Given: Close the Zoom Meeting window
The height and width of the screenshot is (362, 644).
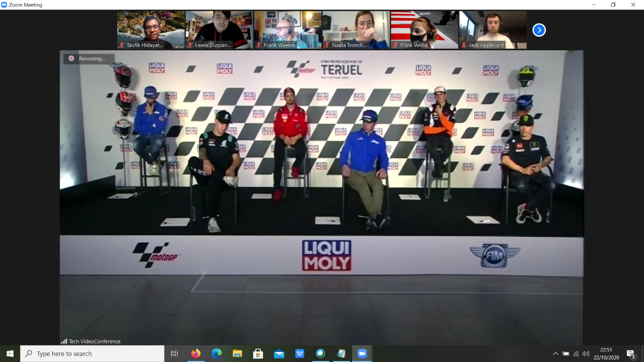Looking at the screenshot, I should pyautogui.click(x=633, y=5).
